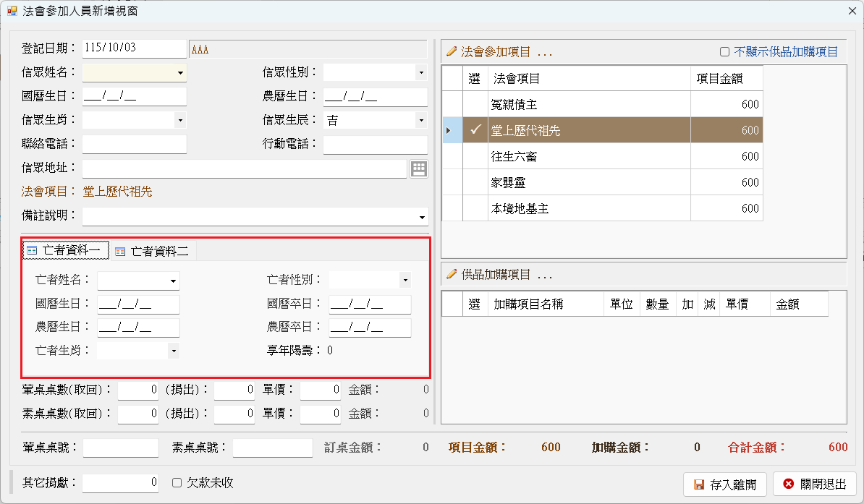864x504 pixels.
Task: Click the 關閉退出 button
Action: click(x=814, y=484)
